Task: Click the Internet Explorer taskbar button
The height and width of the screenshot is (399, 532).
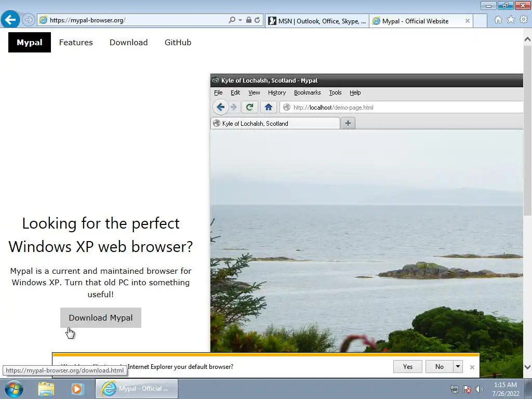Action: click(137, 389)
